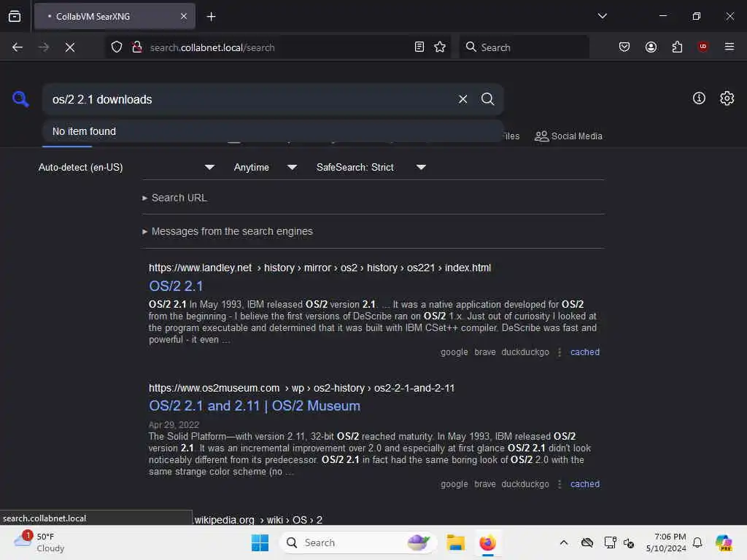747x560 pixels.
Task: Click the address bar URL field
Action: [278, 47]
